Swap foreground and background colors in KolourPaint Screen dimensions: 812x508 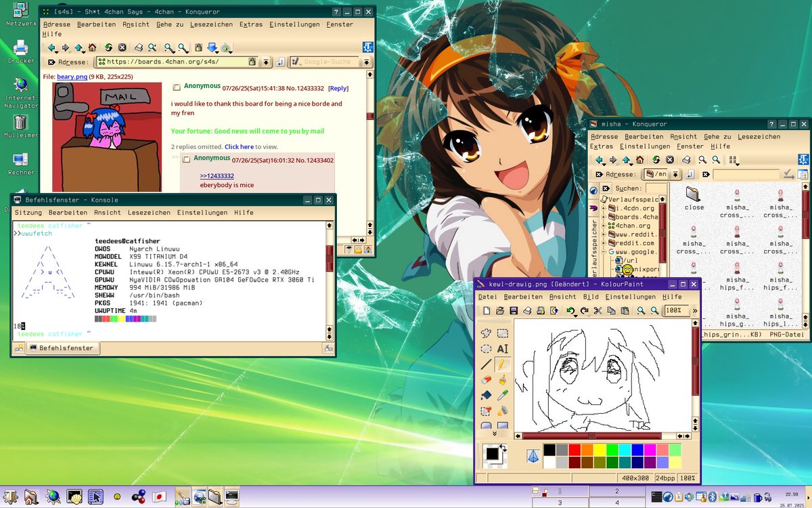tap(503, 448)
